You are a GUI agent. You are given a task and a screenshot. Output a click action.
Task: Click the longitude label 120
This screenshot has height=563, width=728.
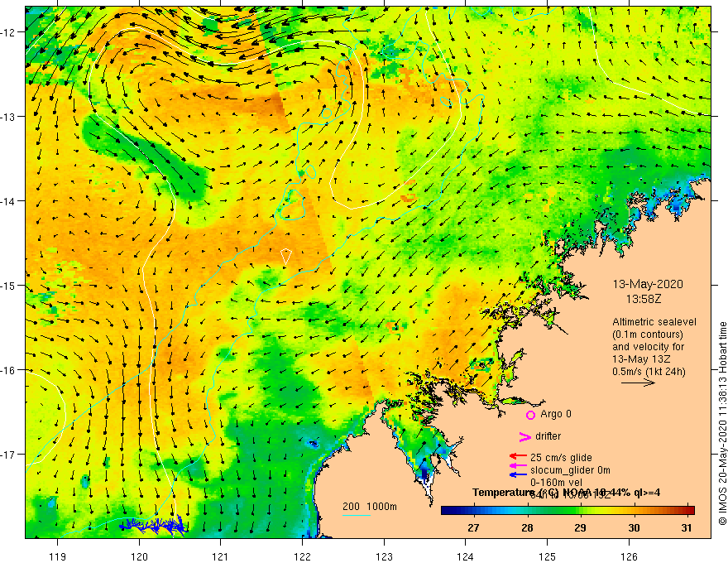coord(139,556)
